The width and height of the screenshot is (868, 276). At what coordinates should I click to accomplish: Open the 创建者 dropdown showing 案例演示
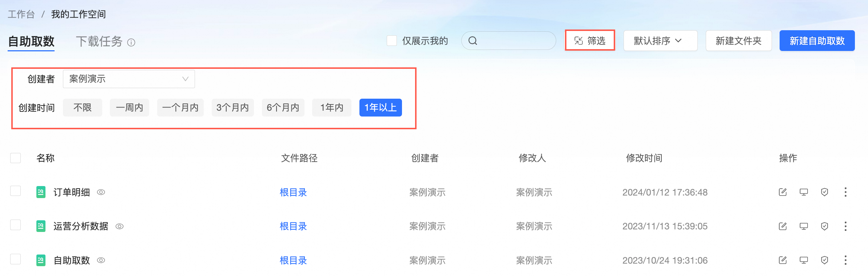(x=129, y=79)
